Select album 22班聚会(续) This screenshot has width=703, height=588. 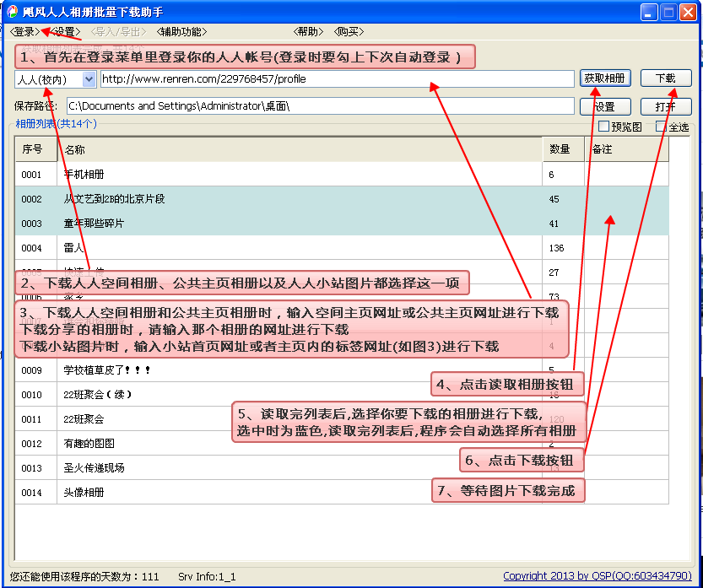[342, 395]
